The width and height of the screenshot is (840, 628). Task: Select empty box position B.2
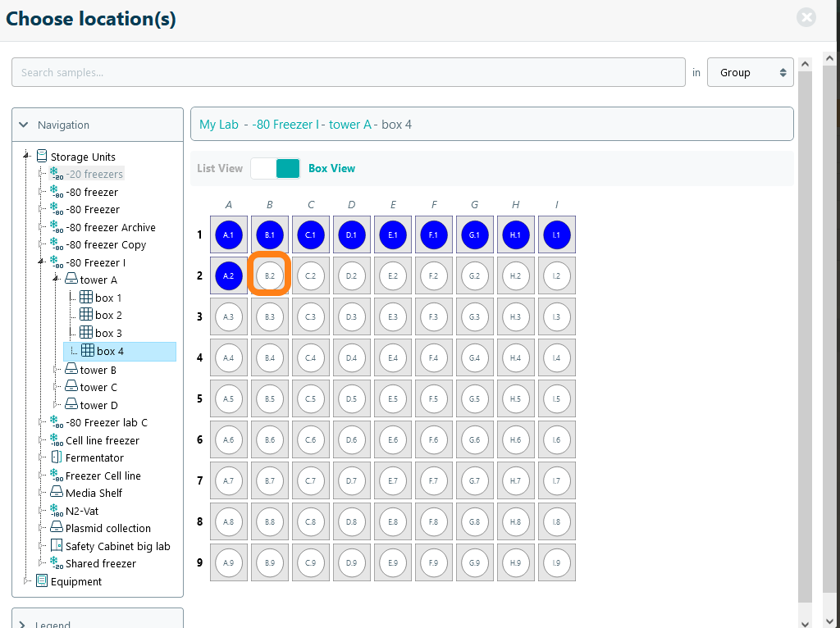tap(270, 276)
